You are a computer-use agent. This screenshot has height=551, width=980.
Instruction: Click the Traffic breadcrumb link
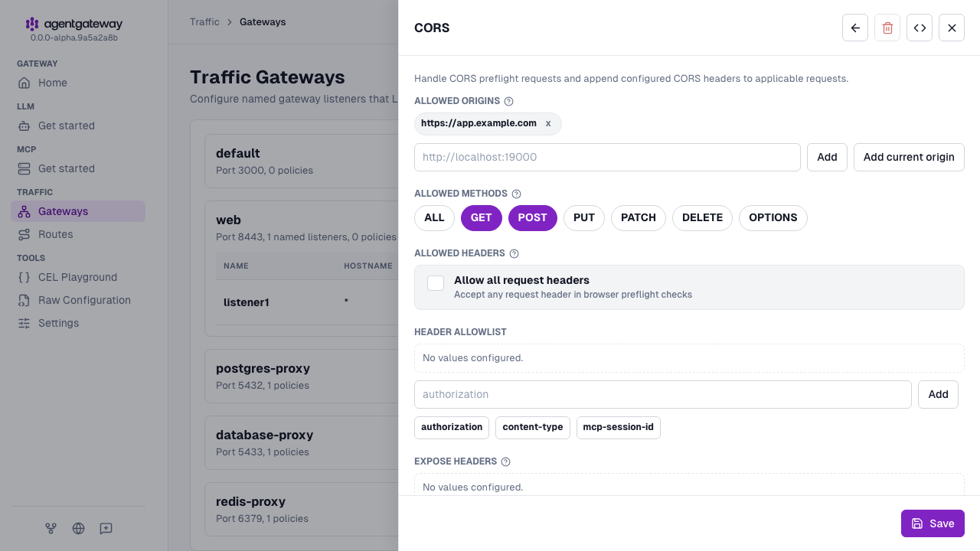coord(204,21)
